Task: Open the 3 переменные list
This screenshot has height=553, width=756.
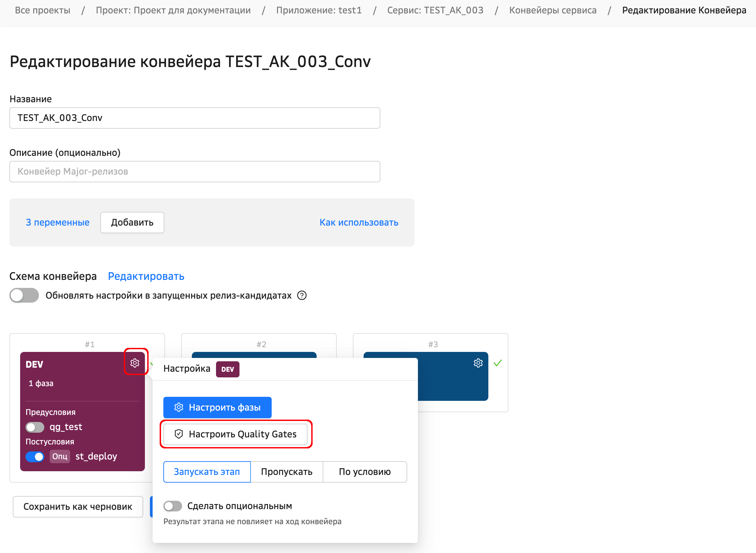Action: (58, 222)
